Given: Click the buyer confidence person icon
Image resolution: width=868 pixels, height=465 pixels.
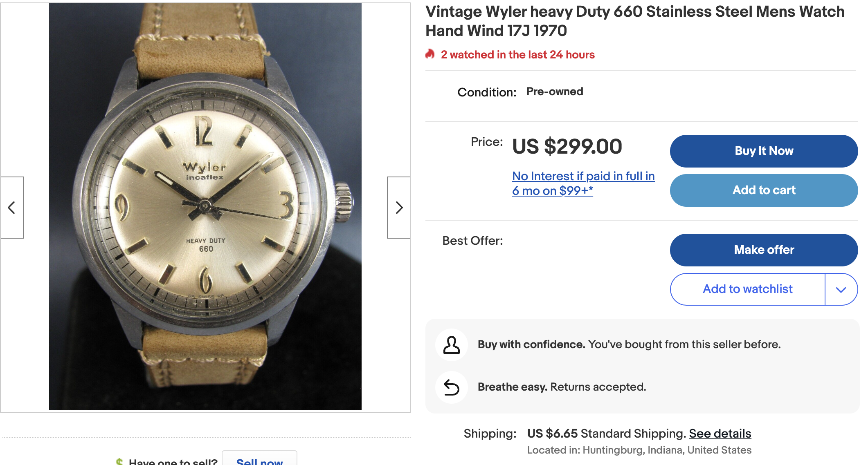Looking at the screenshot, I should 452,345.
